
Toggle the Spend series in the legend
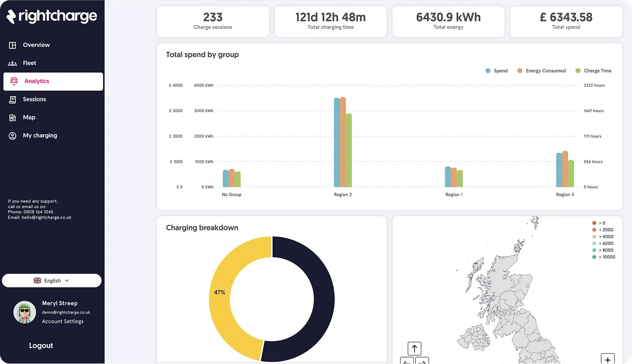point(496,71)
